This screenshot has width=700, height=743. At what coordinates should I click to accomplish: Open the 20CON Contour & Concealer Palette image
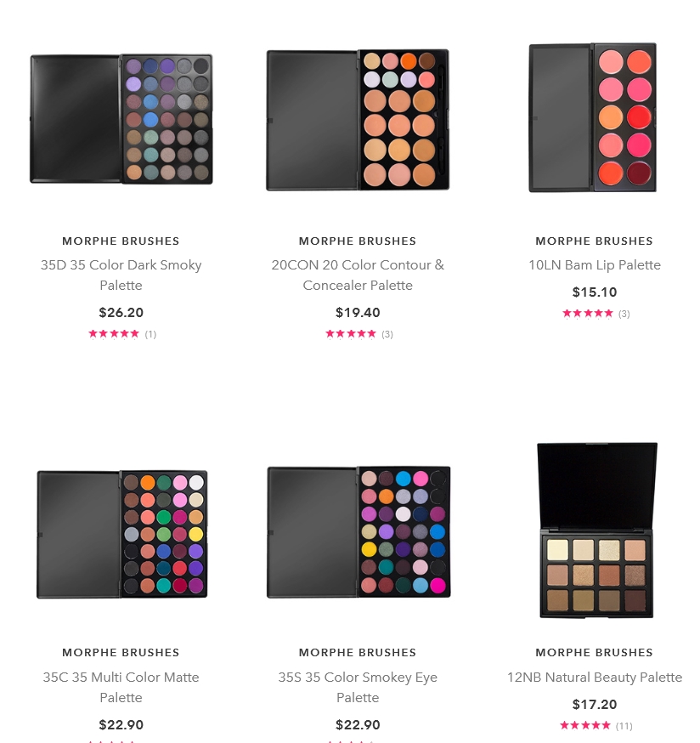coord(358,120)
